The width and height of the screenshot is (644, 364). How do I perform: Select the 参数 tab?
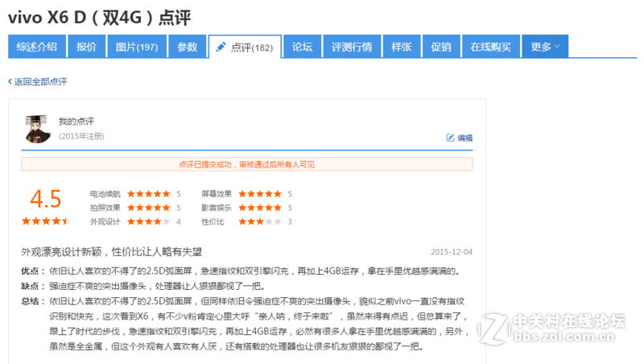tap(188, 47)
